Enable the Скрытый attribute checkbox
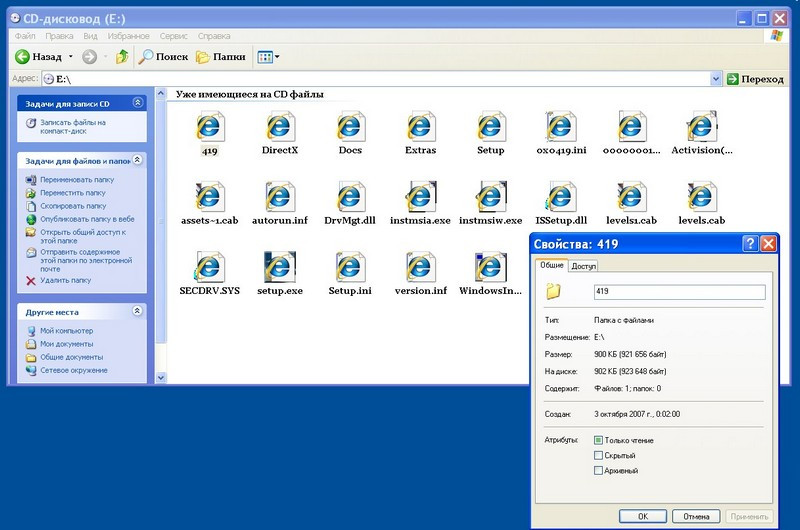800x530 pixels. [598, 455]
